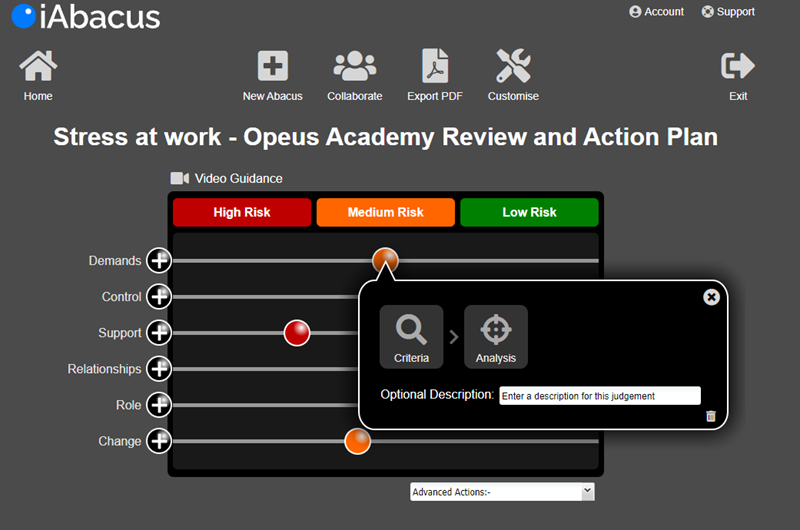Select the Medium Risk header
The width and height of the screenshot is (800, 530).
pyautogui.click(x=386, y=212)
